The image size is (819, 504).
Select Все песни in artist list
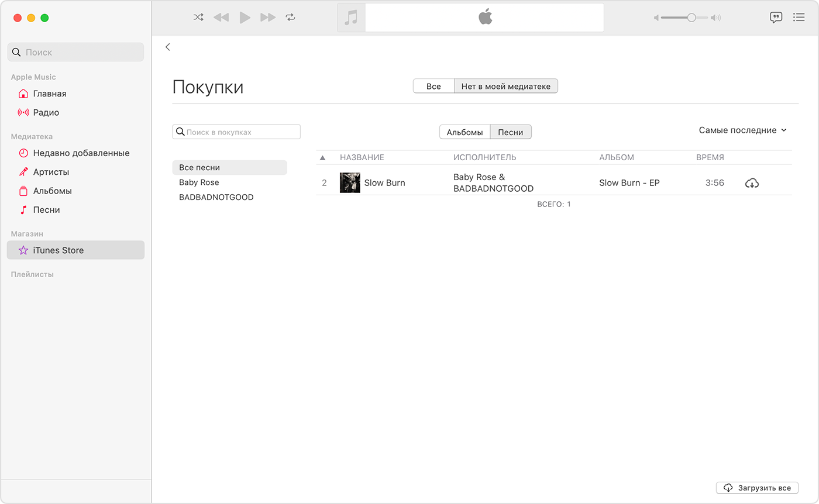(x=229, y=167)
